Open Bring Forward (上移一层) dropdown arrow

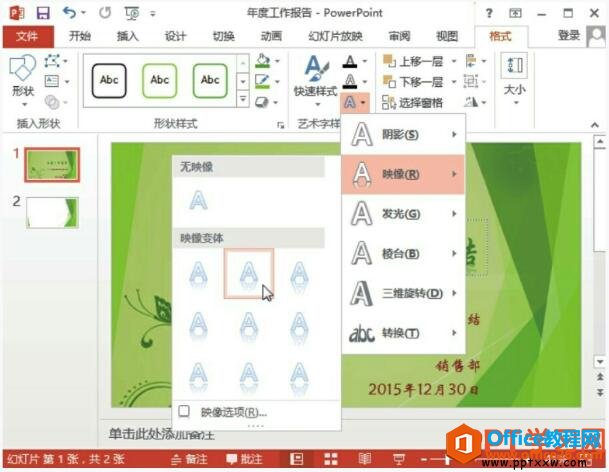[454, 61]
